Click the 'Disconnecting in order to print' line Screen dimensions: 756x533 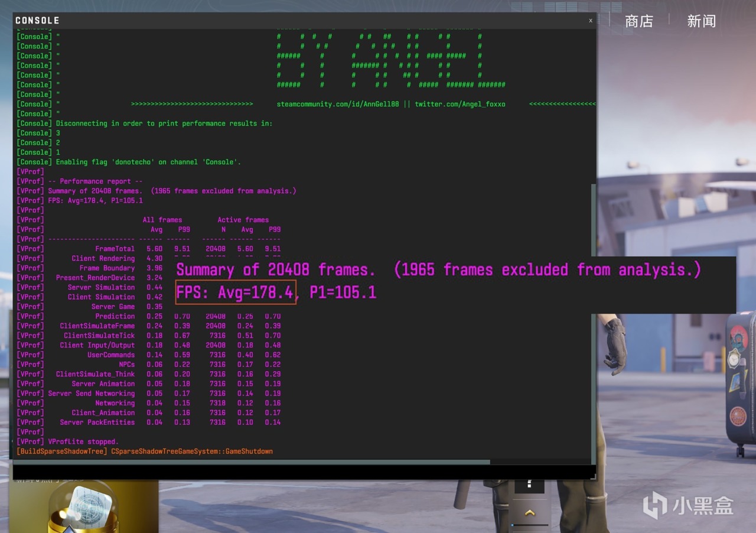point(164,123)
